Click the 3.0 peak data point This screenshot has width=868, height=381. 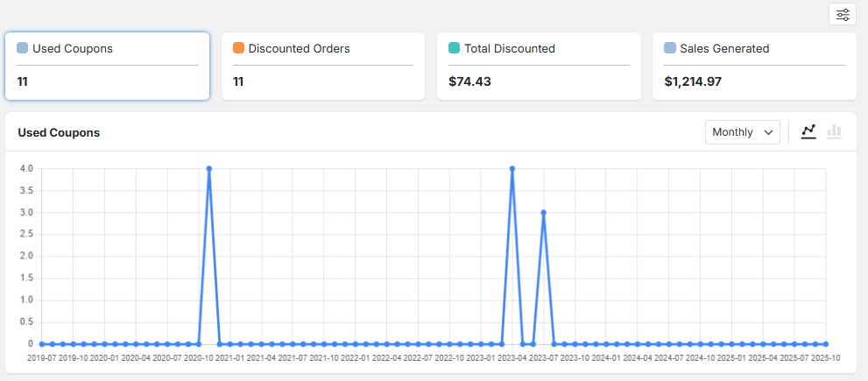point(544,212)
